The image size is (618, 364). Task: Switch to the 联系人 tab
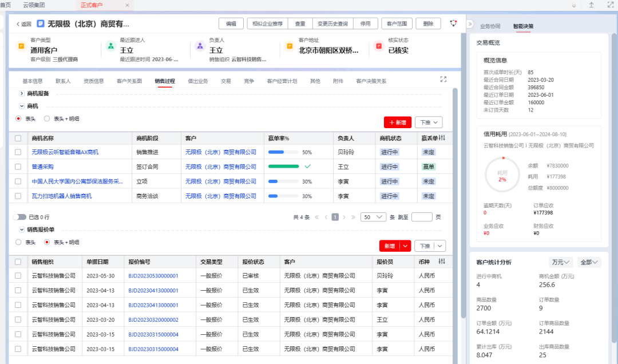pyautogui.click(x=62, y=80)
